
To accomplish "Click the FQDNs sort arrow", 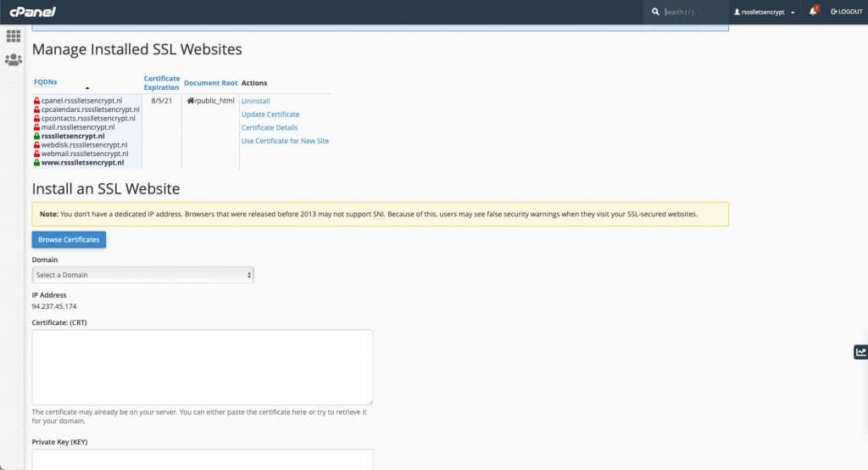I will (x=87, y=88).
